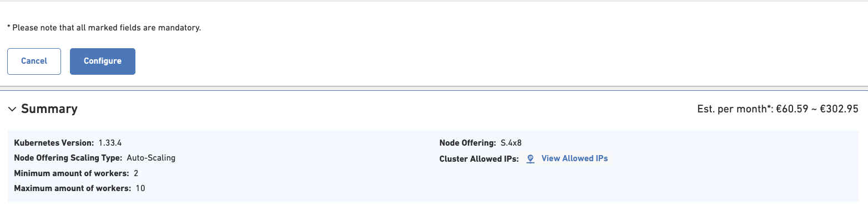Click the Minimum amount of workers value
This screenshot has height=211, width=868.
tap(136, 173)
